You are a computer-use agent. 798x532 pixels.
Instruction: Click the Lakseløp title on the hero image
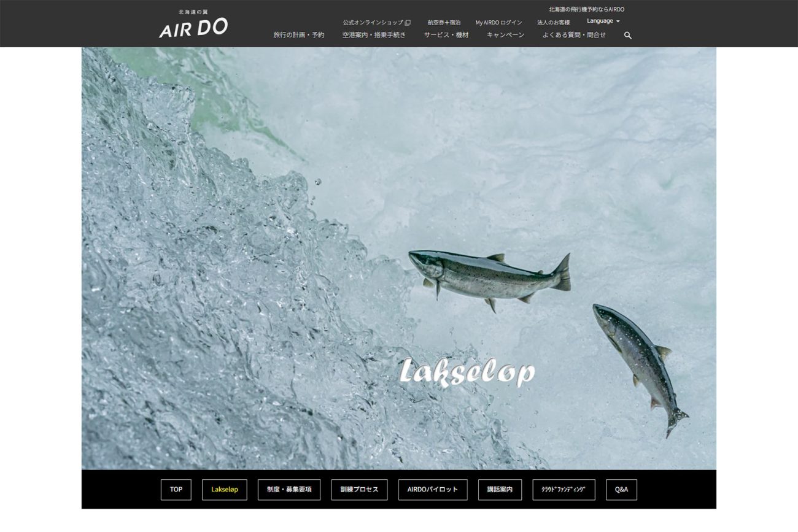click(467, 372)
